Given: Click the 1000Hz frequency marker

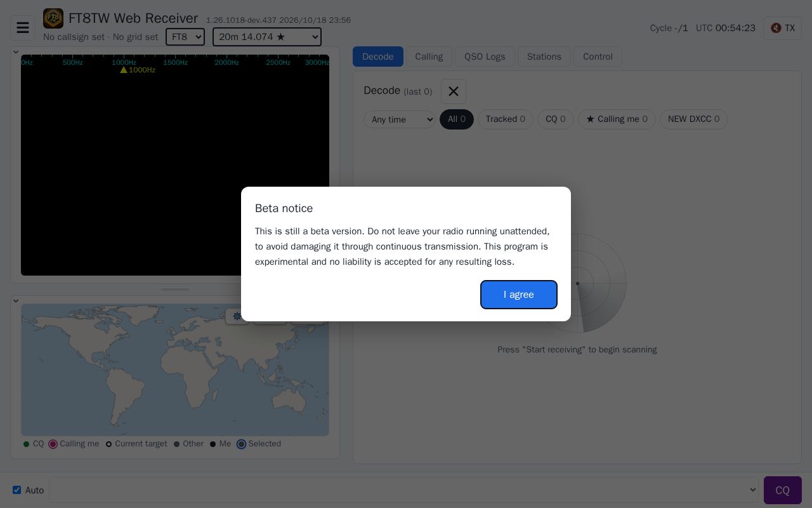Looking at the screenshot, I should (138, 70).
